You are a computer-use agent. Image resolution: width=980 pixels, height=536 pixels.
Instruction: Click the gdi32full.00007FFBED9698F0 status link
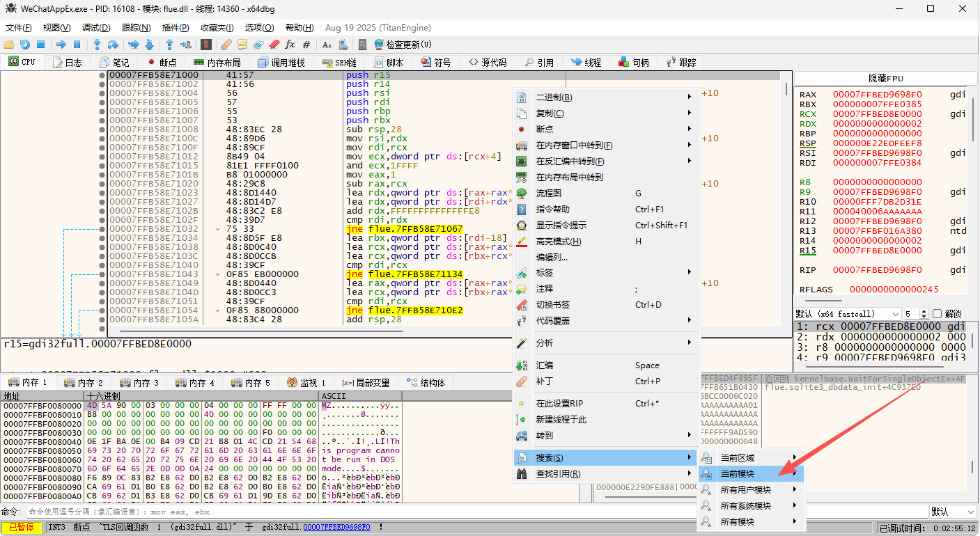(336, 528)
